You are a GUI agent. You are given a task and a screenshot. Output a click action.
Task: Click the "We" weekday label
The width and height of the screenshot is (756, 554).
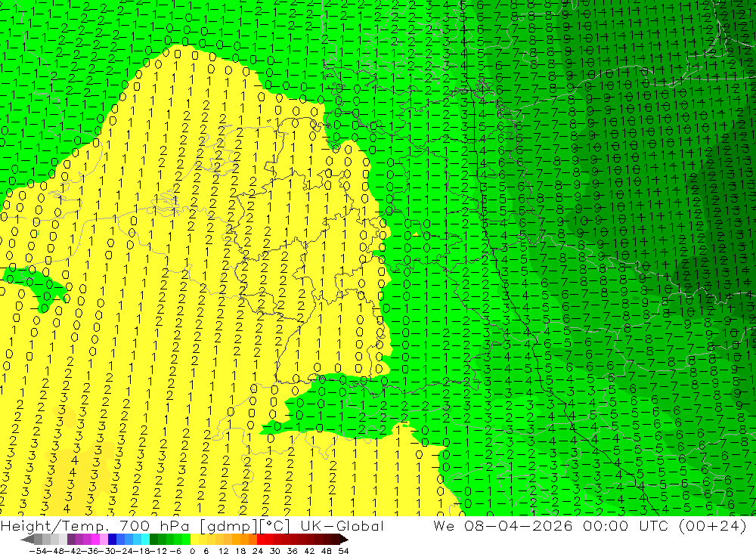tap(443, 525)
